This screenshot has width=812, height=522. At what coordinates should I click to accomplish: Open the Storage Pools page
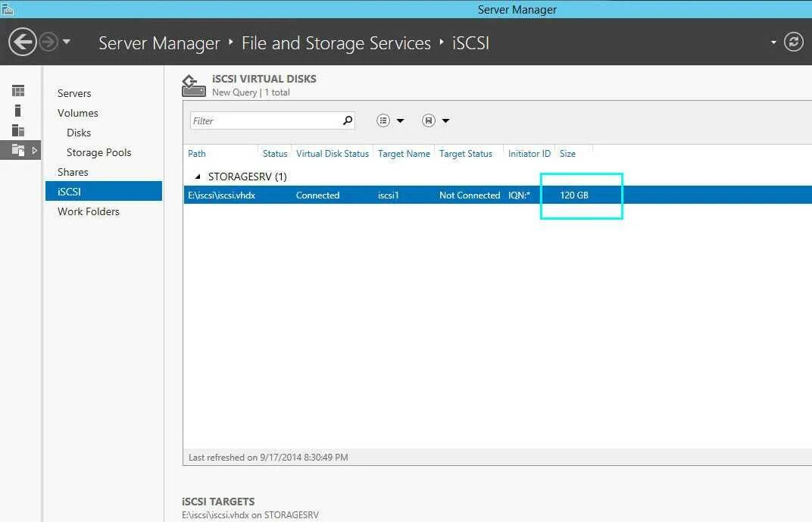pyautogui.click(x=98, y=152)
